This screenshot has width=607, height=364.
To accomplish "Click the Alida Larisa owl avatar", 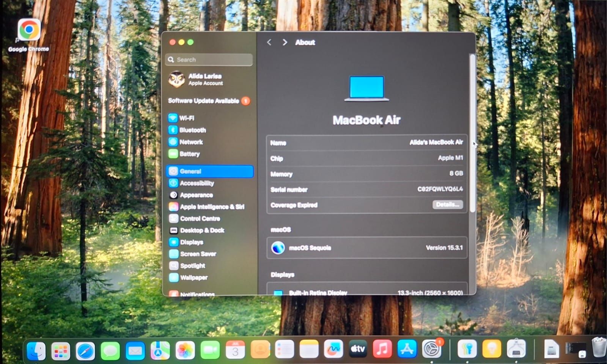I will [x=176, y=80].
